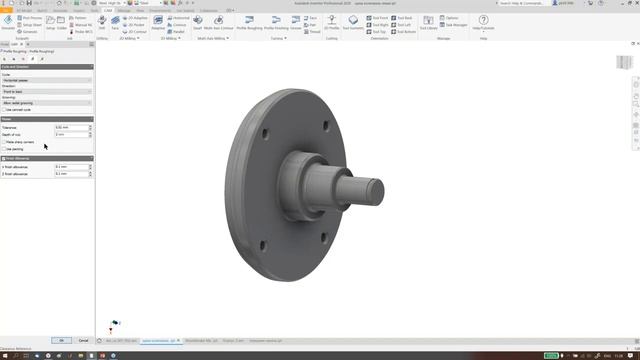Select the 2D Profile cutting tool
640x360 pixels.
point(331,22)
